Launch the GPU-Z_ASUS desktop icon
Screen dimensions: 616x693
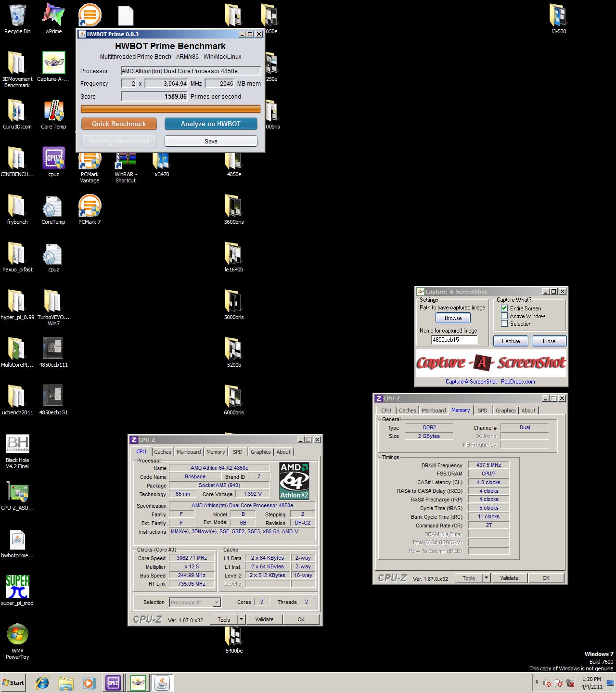pos(17,492)
